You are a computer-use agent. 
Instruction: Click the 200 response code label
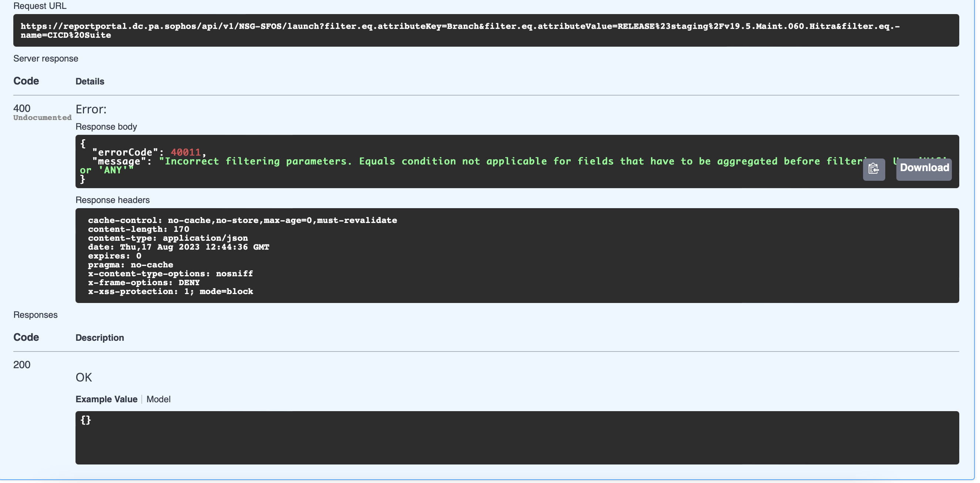click(x=22, y=364)
